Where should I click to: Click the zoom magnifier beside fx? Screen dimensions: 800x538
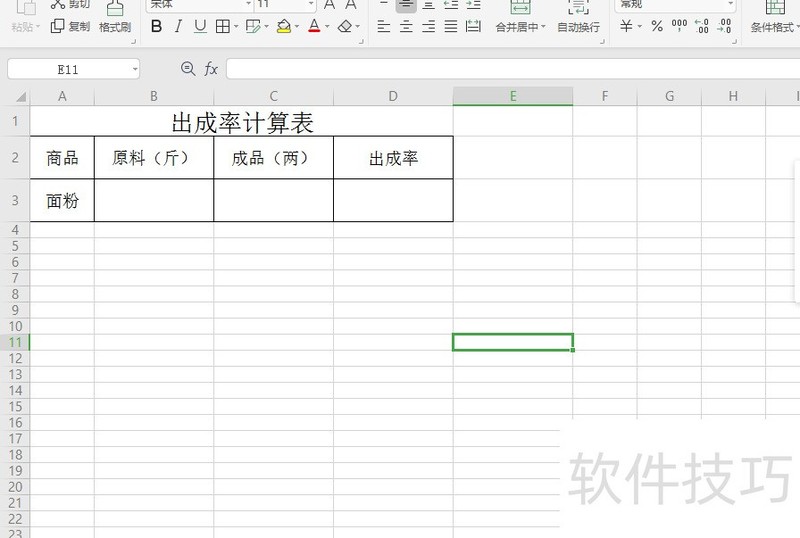(x=187, y=69)
